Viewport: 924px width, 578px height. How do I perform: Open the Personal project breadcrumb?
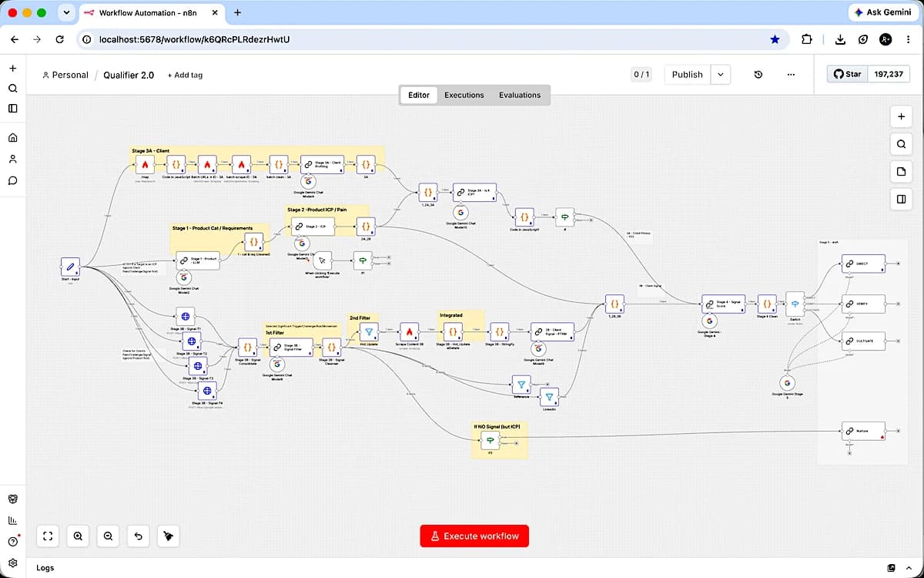pyautogui.click(x=65, y=75)
